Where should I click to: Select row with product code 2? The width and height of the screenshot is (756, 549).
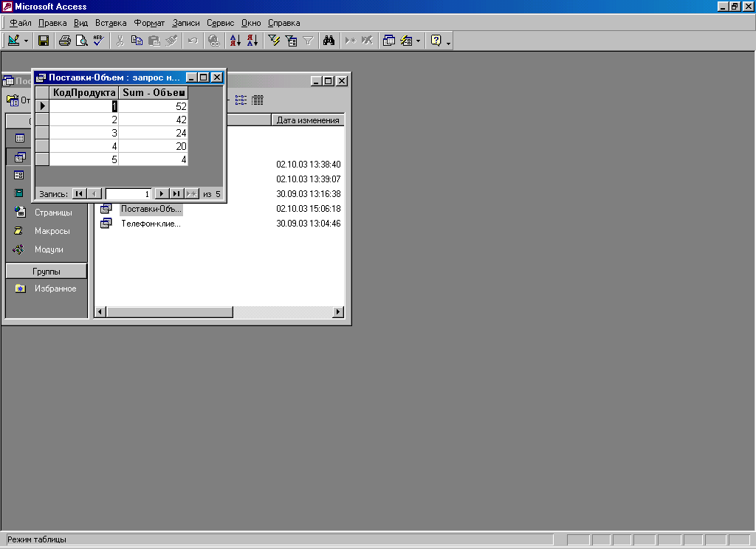click(42, 120)
